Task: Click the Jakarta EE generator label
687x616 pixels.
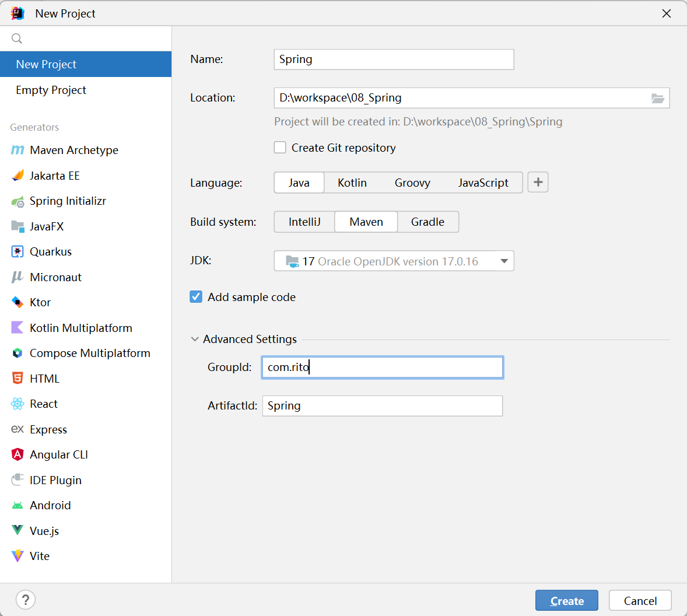Action: [x=55, y=176]
